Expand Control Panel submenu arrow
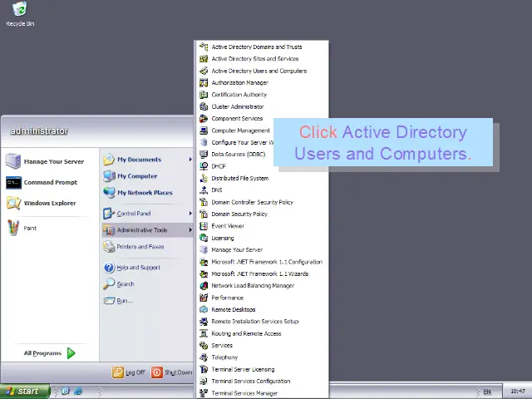This screenshot has height=399, width=532. pos(190,213)
